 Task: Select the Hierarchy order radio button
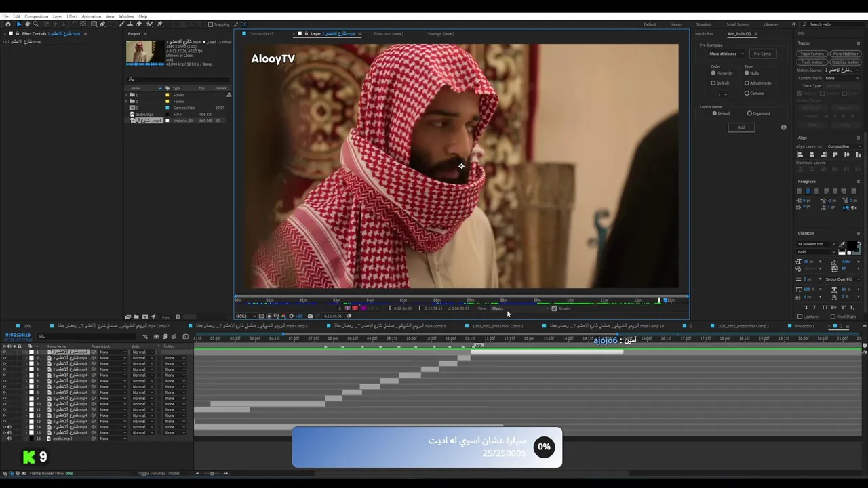point(713,73)
